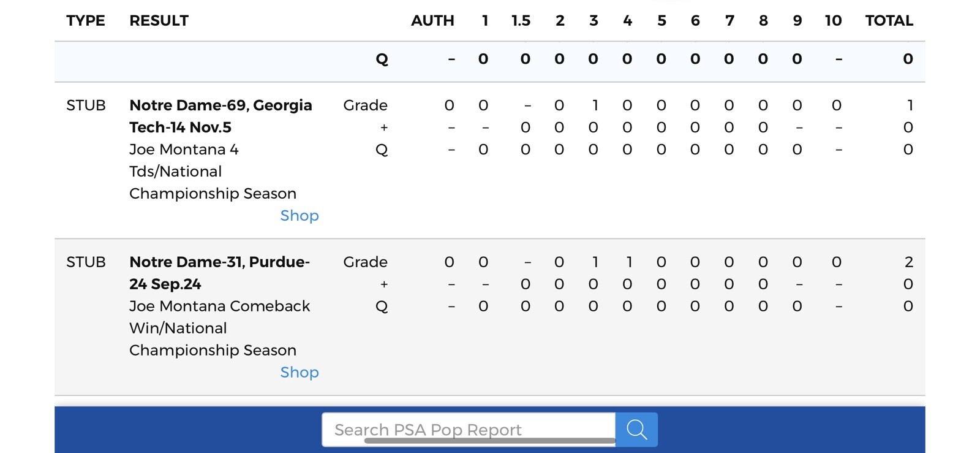The width and height of the screenshot is (980, 453).
Task: Focus the Search PSA Pop Report field
Action: [468, 428]
